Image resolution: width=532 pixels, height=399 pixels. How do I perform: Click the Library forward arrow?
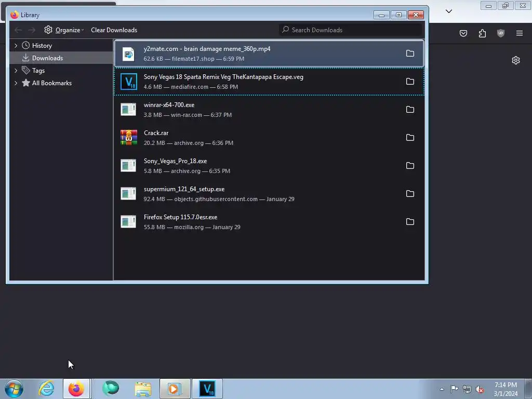pos(32,30)
